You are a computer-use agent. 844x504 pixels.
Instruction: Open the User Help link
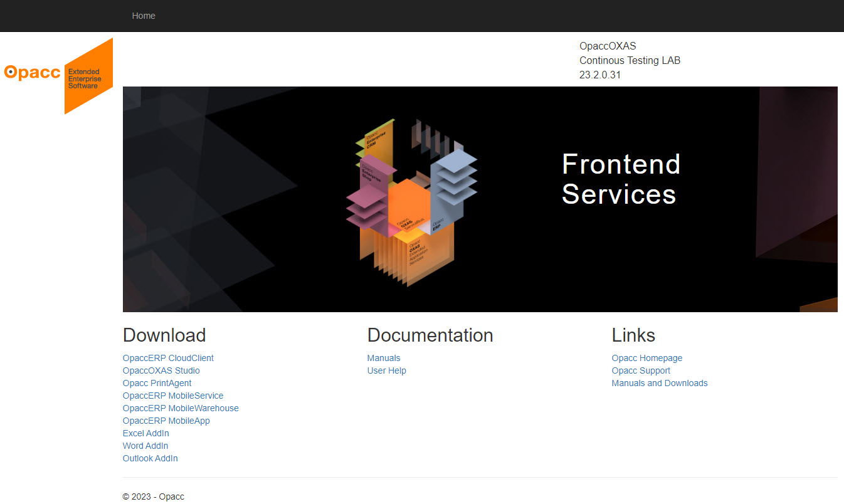pyautogui.click(x=387, y=370)
